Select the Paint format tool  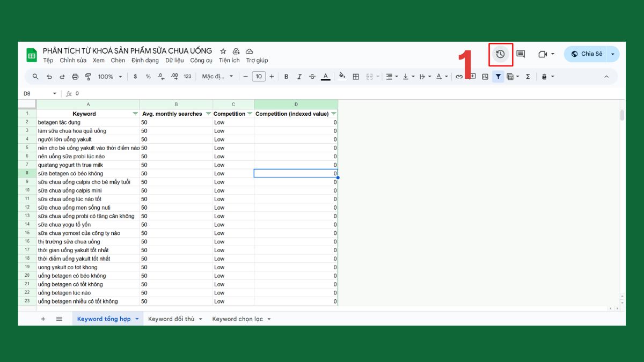pos(87,76)
